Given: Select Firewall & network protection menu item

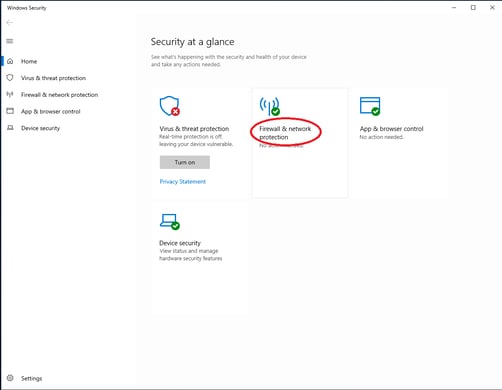Looking at the screenshot, I should [59, 95].
